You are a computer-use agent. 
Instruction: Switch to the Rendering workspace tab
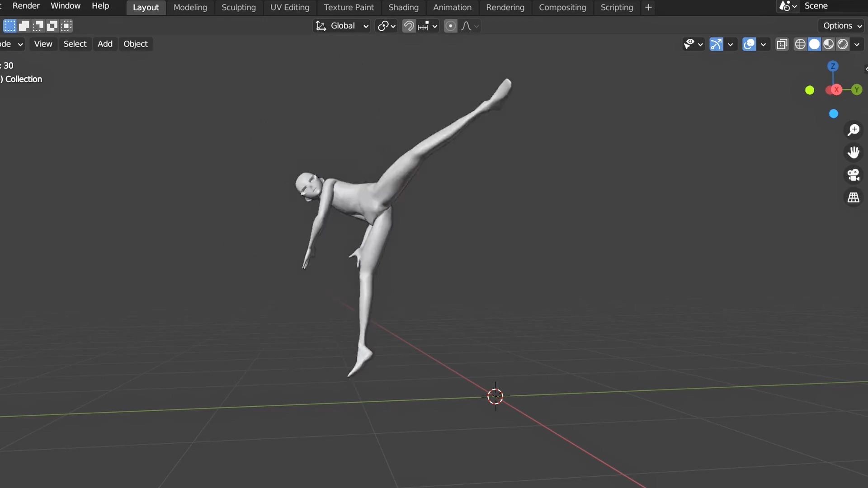pos(505,7)
